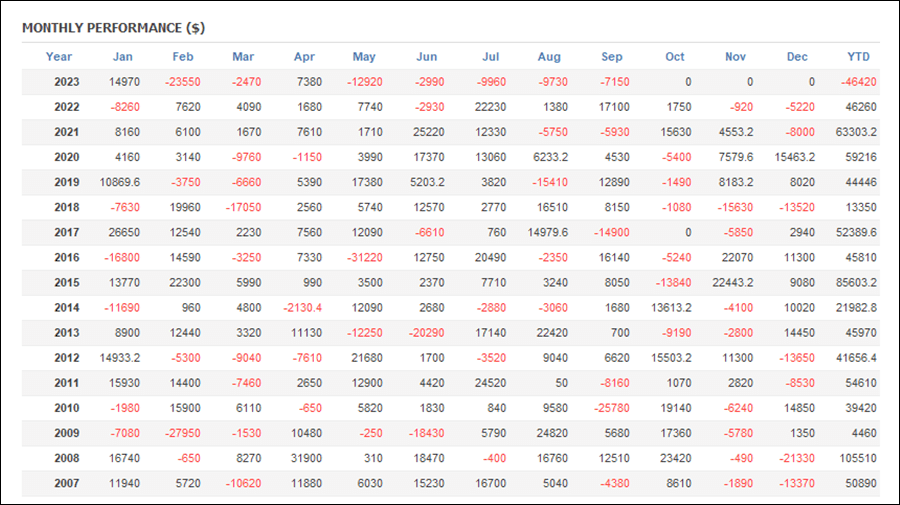Click 2020 Aug value 6233.2
900x505 pixels.
click(550, 157)
